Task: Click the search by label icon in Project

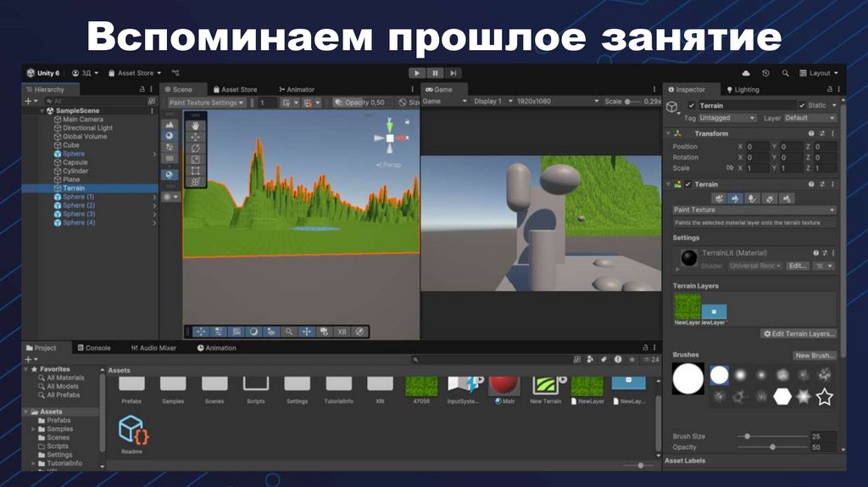Action: click(x=604, y=360)
